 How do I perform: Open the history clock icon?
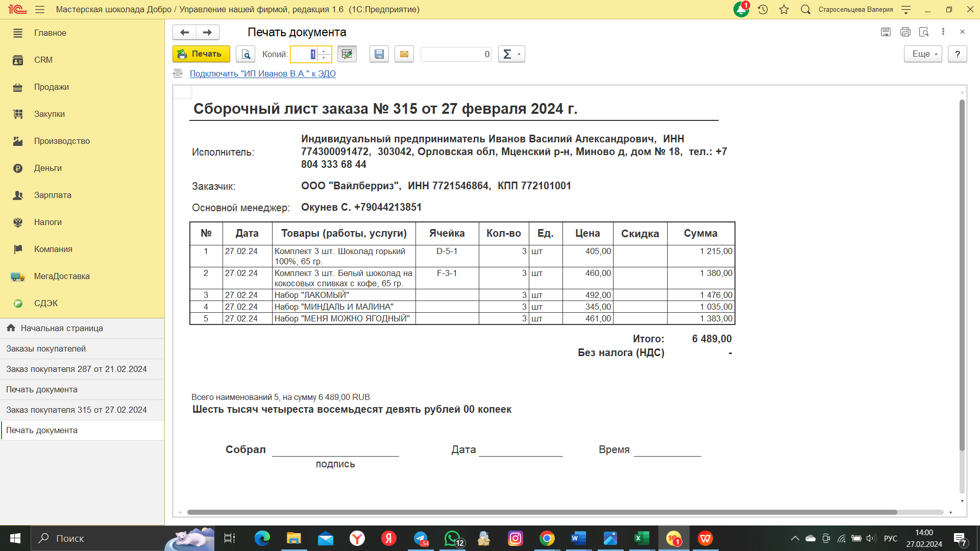[x=763, y=9]
